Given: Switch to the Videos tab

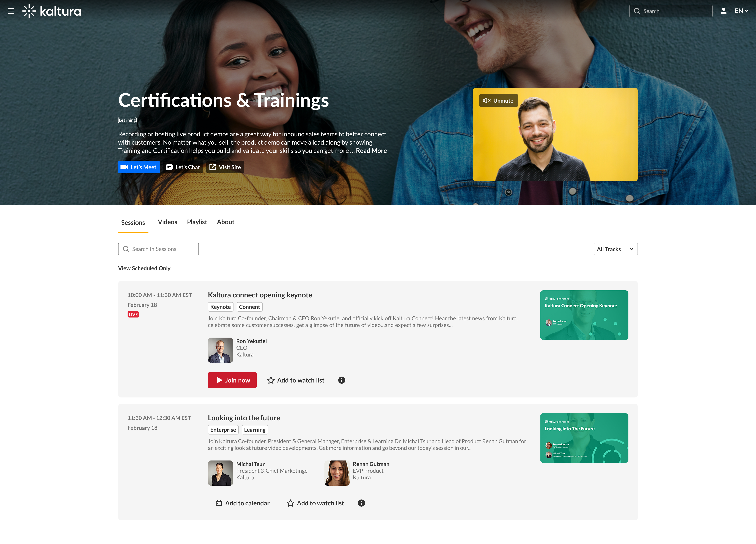Looking at the screenshot, I should click(167, 222).
